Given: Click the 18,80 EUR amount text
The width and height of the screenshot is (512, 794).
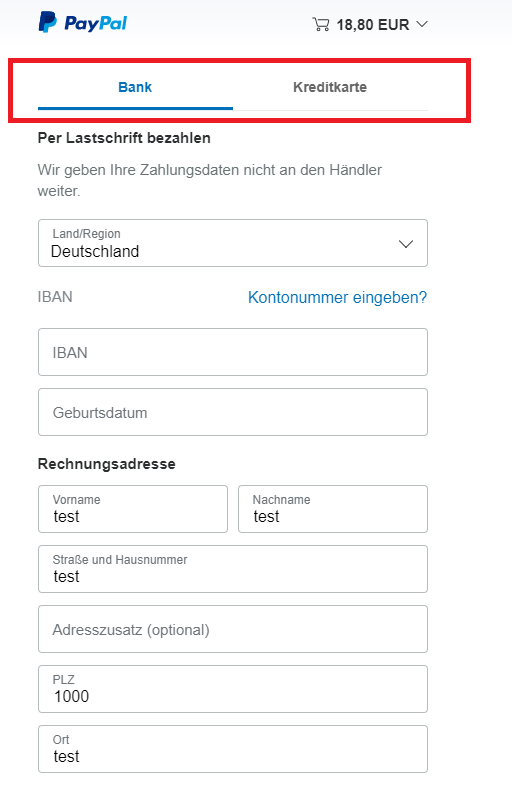Looking at the screenshot, I should click(x=373, y=25).
